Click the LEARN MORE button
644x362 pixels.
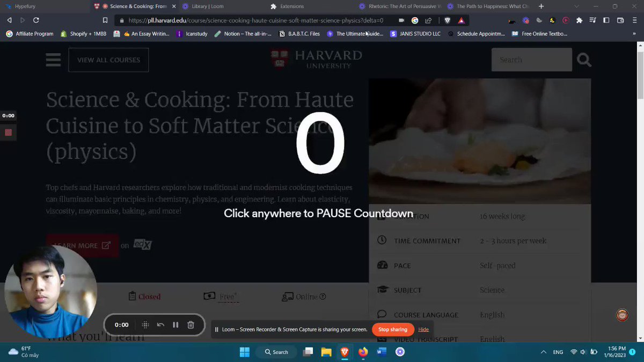82,245
